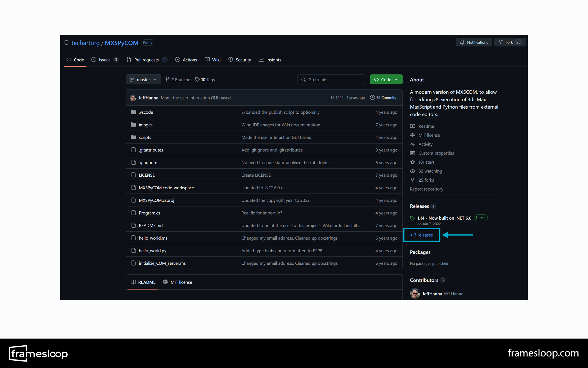Screen dimensions: 588x368
Task: Open the Notifications button
Action: [474, 42]
